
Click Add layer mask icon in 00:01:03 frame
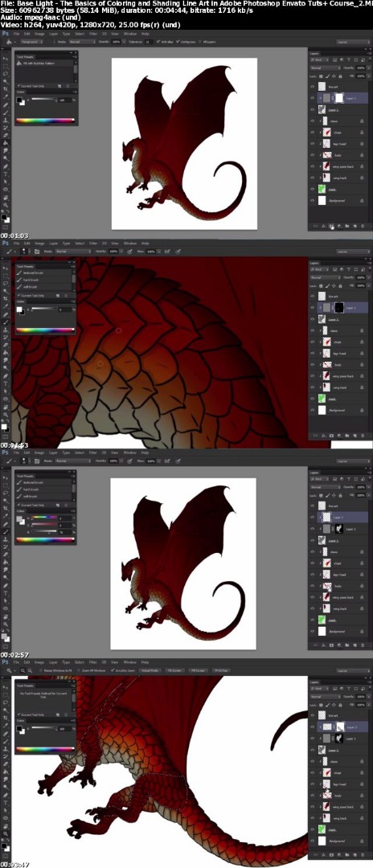click(x=331, y=226)
